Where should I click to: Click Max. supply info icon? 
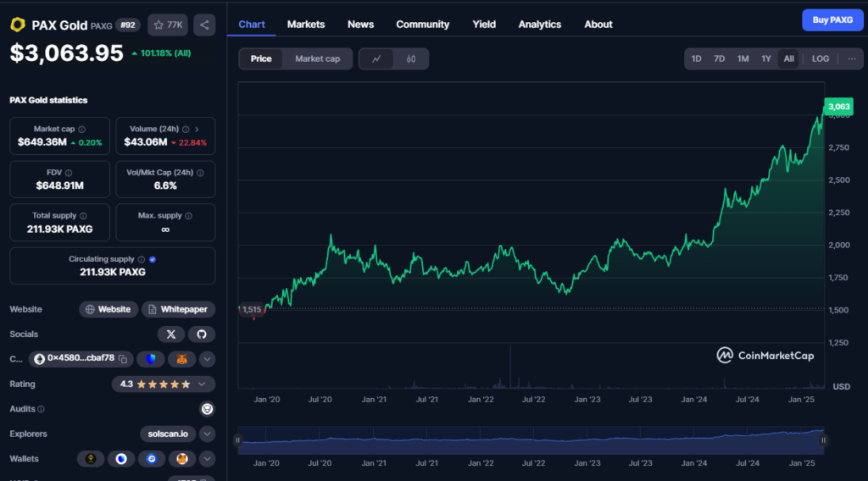189,216
